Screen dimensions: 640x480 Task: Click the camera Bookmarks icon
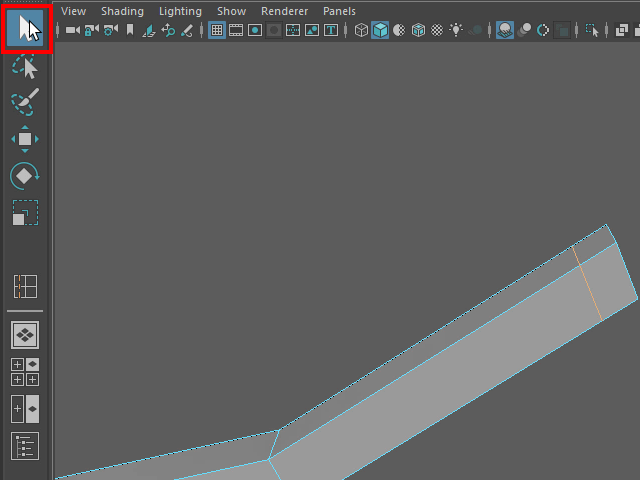[129, 30]
